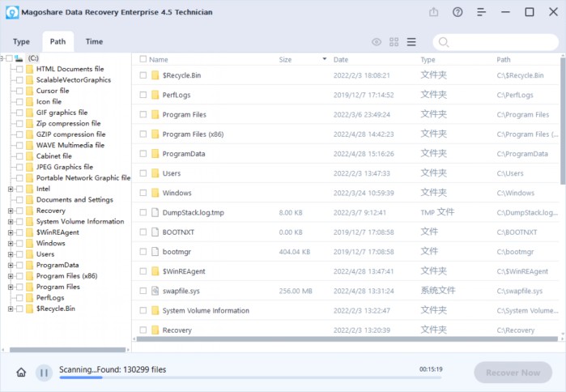
Task: Expand the Windows tree node
Action: pos(11,243)
